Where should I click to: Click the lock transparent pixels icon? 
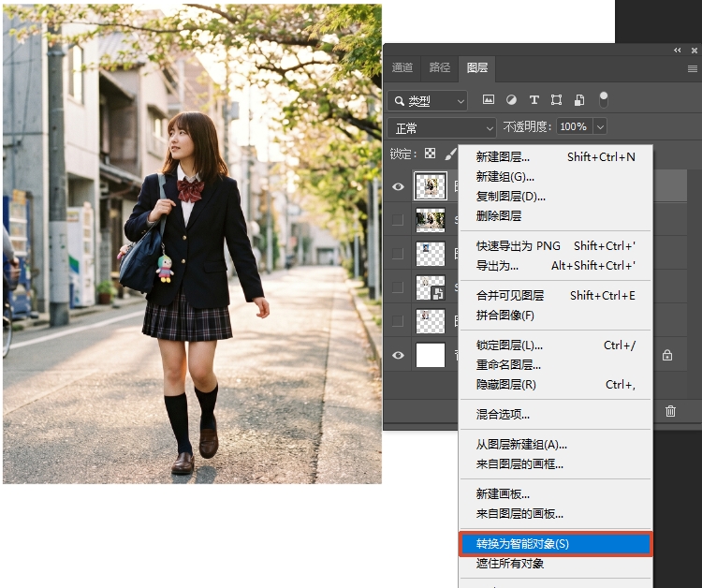(x=431, y=154)
